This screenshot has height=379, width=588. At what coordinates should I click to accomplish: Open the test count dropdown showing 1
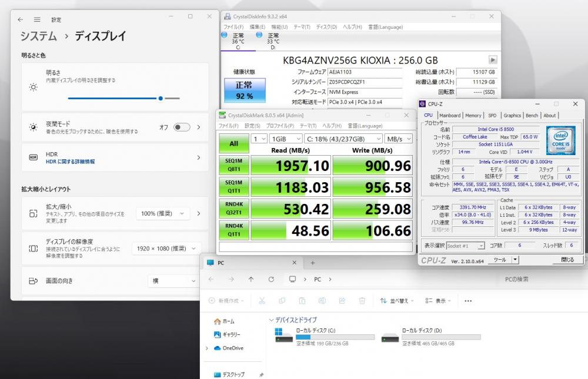[x=259, y=139]
